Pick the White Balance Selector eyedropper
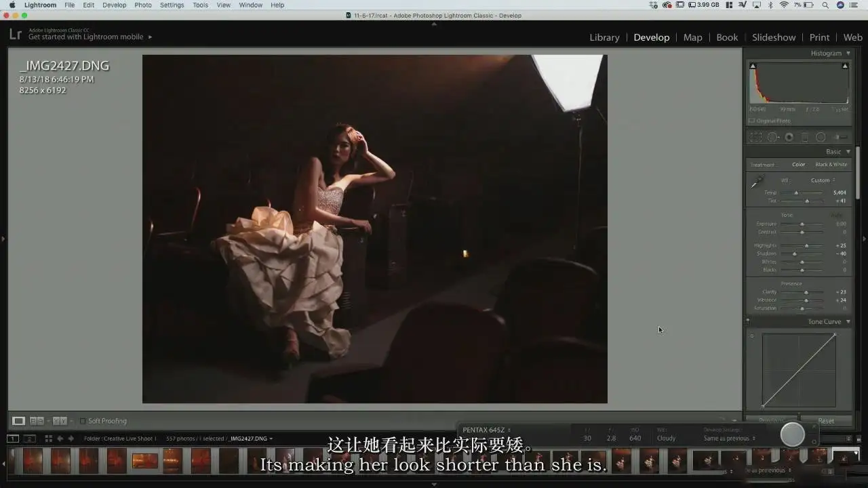Image resolution: width=868 pixels, height=488 pixels. (x=757, y=181)
